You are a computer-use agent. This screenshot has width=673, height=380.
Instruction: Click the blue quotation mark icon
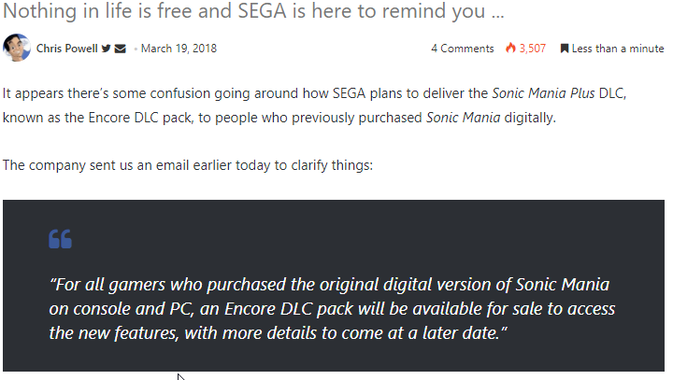(x=60, y=239)
